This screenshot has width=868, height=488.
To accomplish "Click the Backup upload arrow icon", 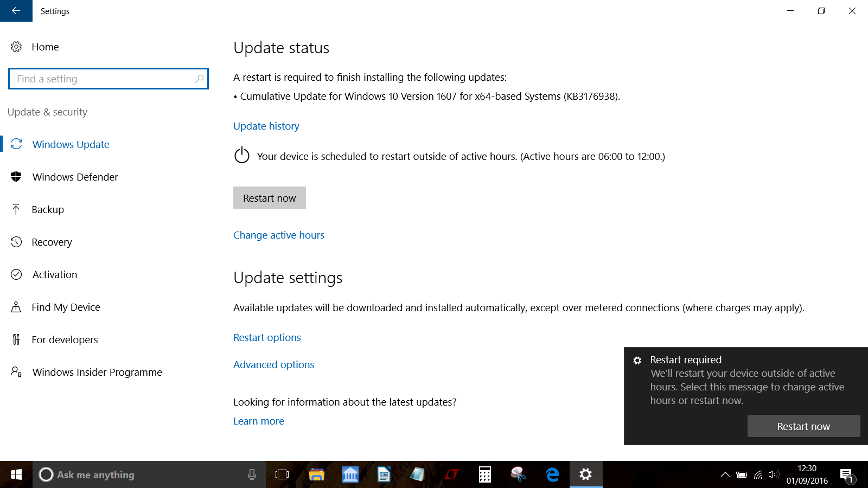I will (x=16, y=209).
